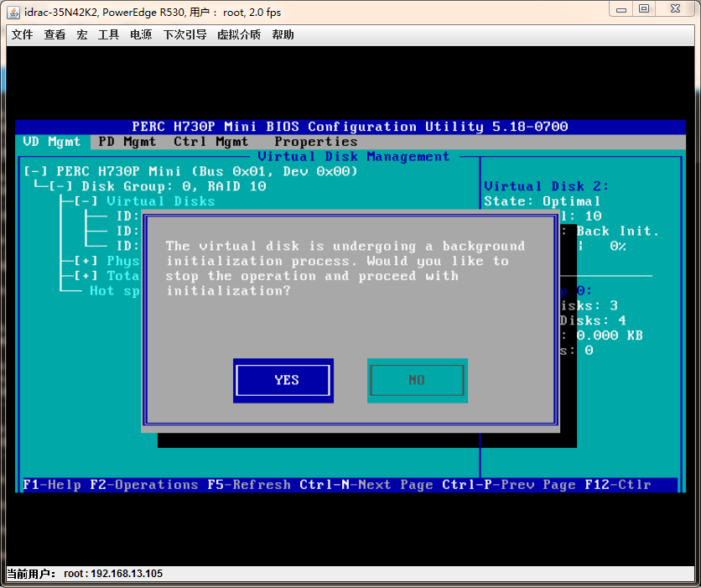Open the 宏 menu

click(82, 34)
